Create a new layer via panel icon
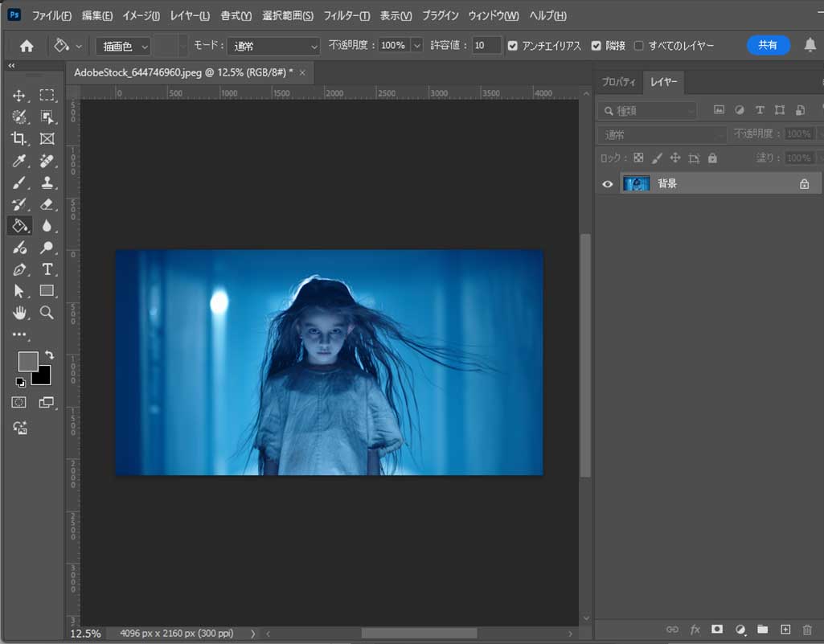This screenshot has width=824, height=644. coord(785,629)
